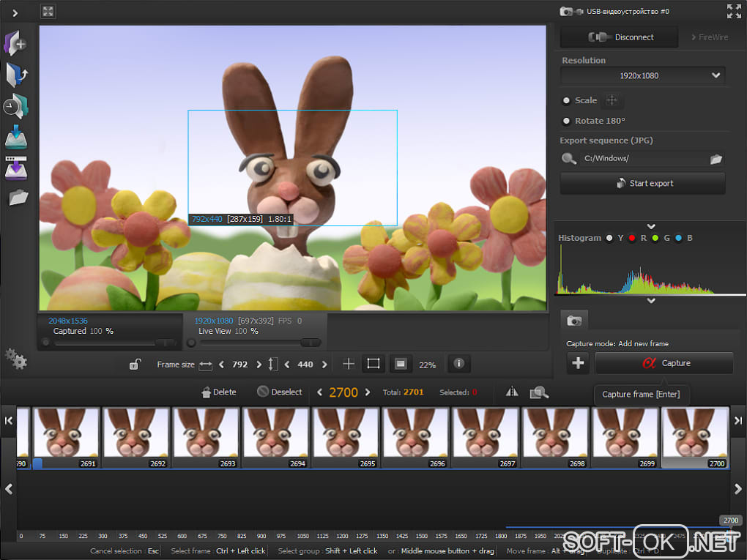Screen dimensions: 747x560
Task: Click the magnifier icon beside export path
Action: (x=569, y=159)
